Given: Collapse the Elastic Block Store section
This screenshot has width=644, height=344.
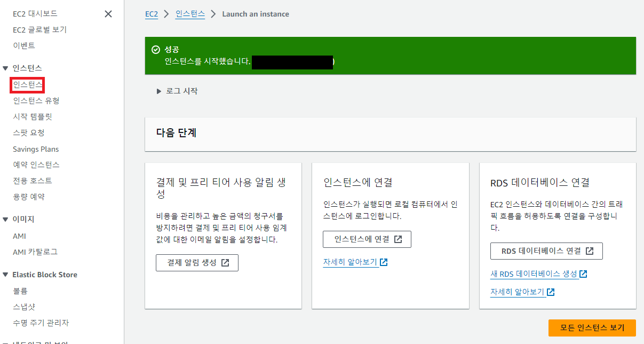Looking at the screenshot, I should click(x=6, y=275).
